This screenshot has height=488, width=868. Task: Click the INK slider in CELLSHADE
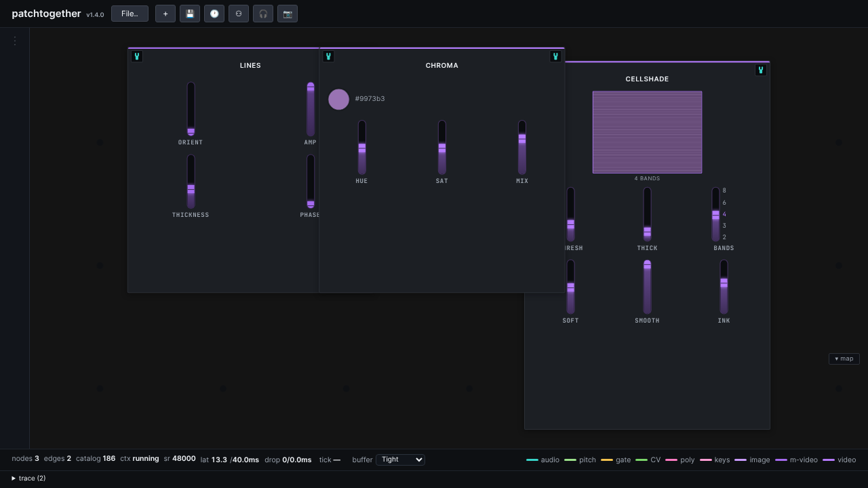point(724,287)
